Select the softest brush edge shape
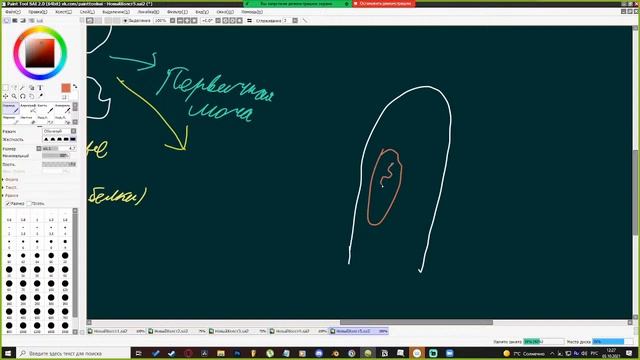This screenshot has width=640, height=360. coord(46,139)
